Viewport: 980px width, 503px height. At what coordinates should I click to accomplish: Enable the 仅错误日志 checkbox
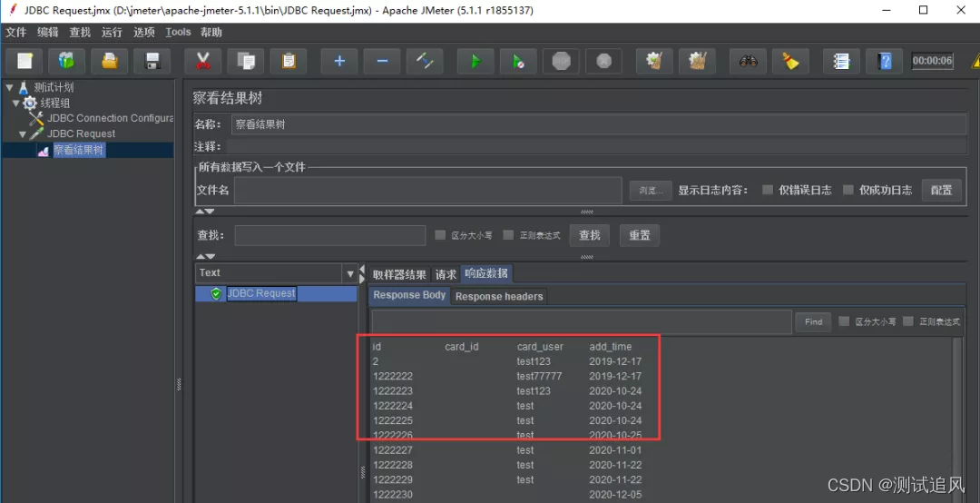point(768,190)
